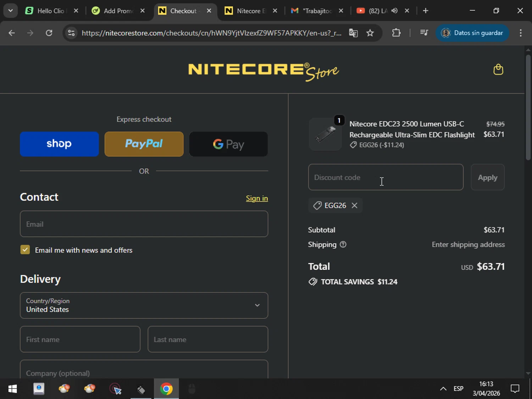
Task: Close the Gmail Trabajitos tab
Action: (x=341, y=11)
